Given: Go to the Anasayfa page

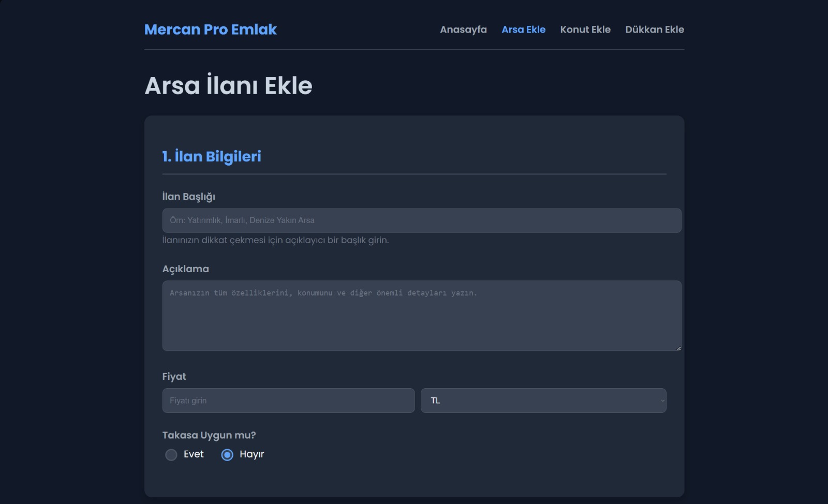Looking at the screenshot, I should point(463,29).
